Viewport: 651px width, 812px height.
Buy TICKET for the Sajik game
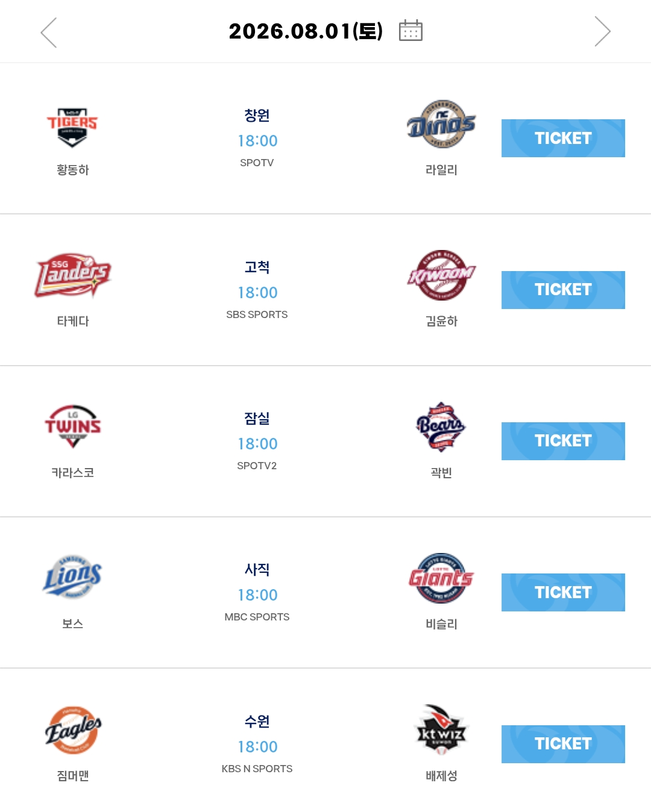(563, 592)
